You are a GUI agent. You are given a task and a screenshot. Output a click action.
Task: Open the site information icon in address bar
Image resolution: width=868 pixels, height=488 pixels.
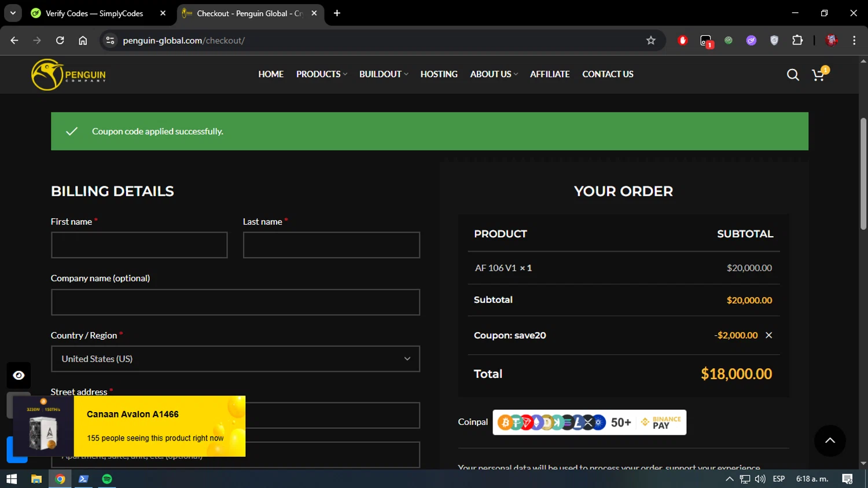pyautogui.click(x=110, y=41)
